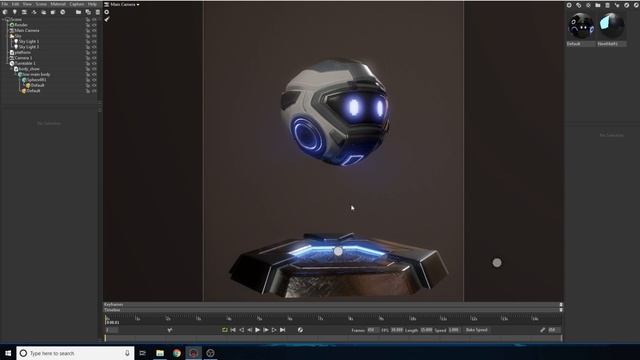Add a new camera from scene toolbar

24,12
